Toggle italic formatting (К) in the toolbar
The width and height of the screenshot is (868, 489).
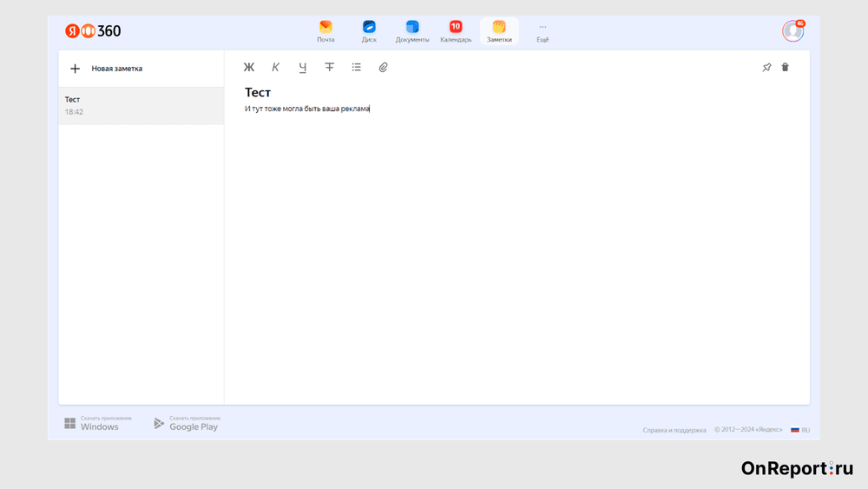click(x=276, y=68)
